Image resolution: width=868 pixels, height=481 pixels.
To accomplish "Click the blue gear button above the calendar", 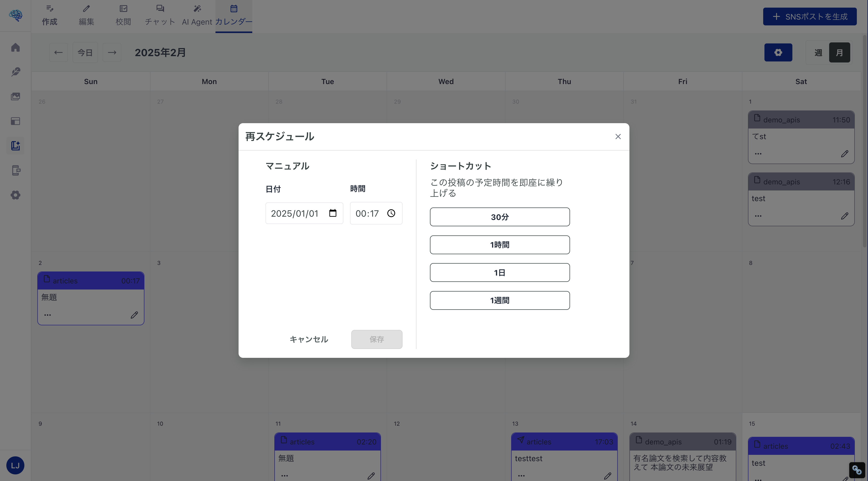I will click(x=778, y=52).
